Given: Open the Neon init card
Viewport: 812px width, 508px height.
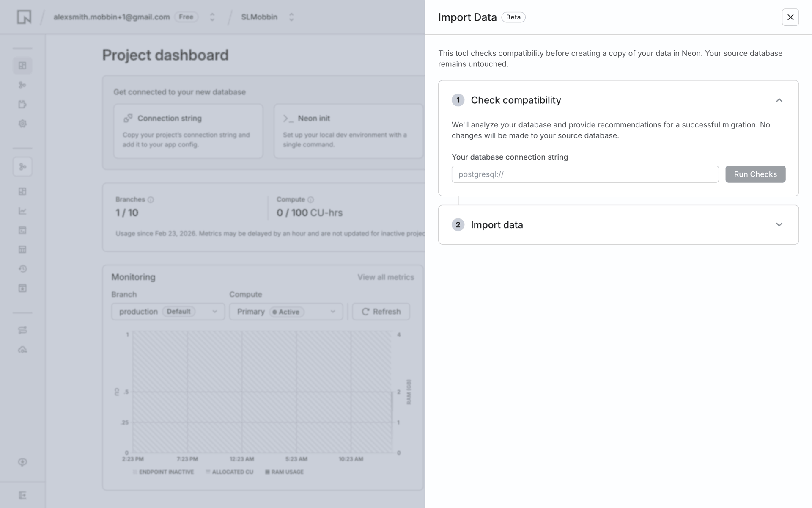Looking at the screenshot, I should [x=348, y=131].
